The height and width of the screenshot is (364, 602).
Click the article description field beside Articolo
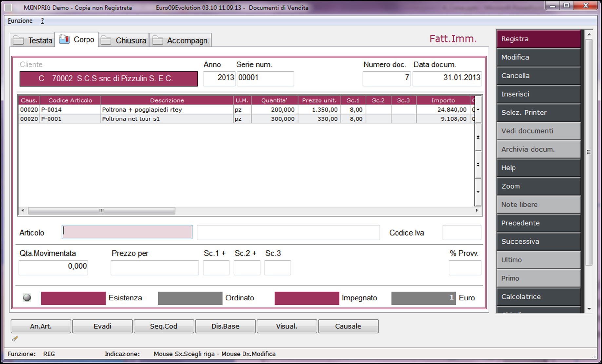[x=288, y=232]
